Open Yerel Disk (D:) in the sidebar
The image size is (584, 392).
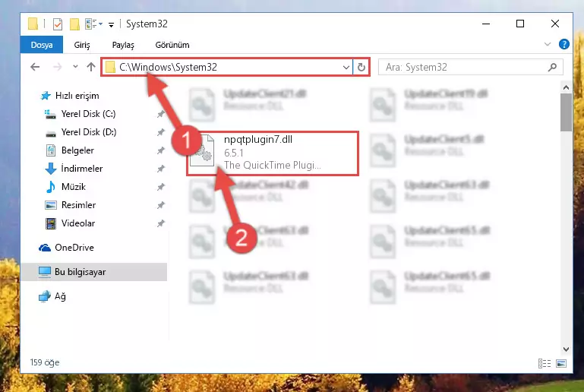80,132
